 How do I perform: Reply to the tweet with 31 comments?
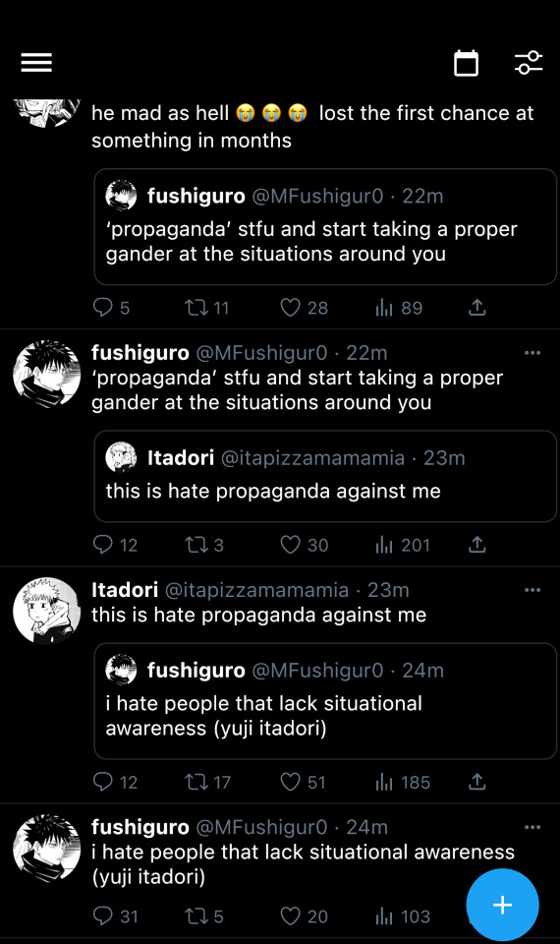coord(103,916)
